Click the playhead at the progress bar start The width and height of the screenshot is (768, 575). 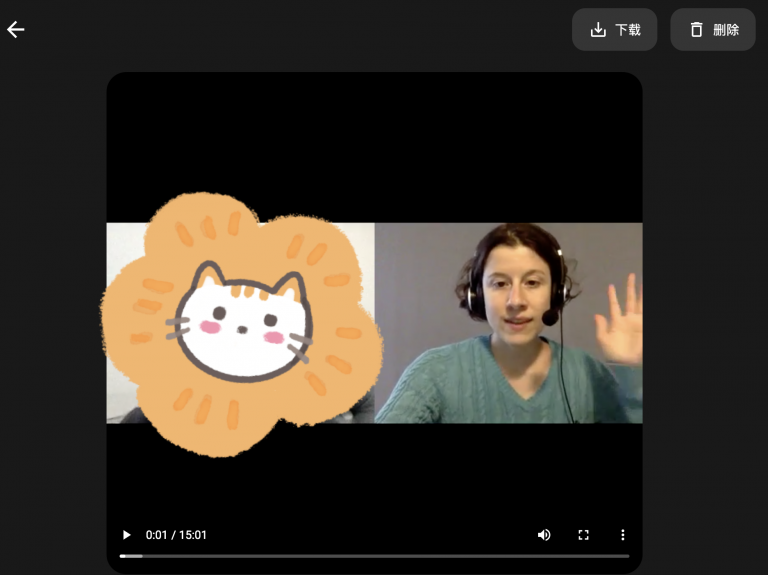click(x=121, y=555)
